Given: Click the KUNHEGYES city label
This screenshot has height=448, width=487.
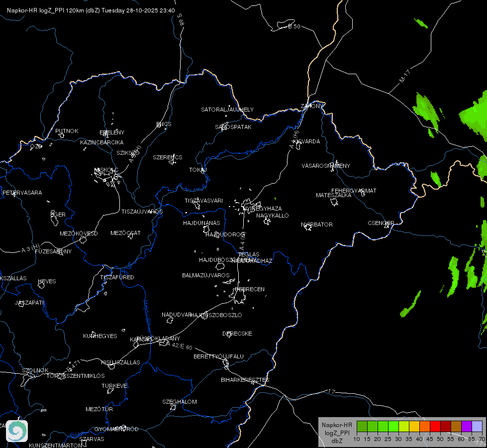Looking at the screenshot, I should [100, 336].
